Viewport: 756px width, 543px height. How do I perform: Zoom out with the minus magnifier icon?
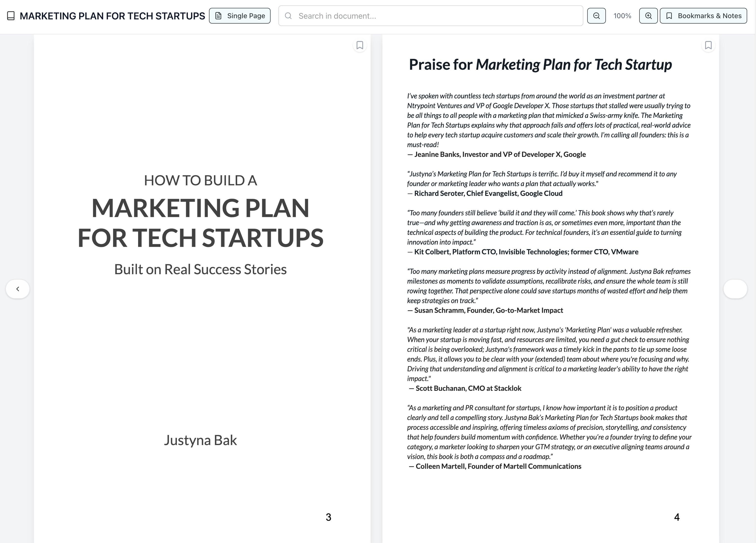point(596,16)
